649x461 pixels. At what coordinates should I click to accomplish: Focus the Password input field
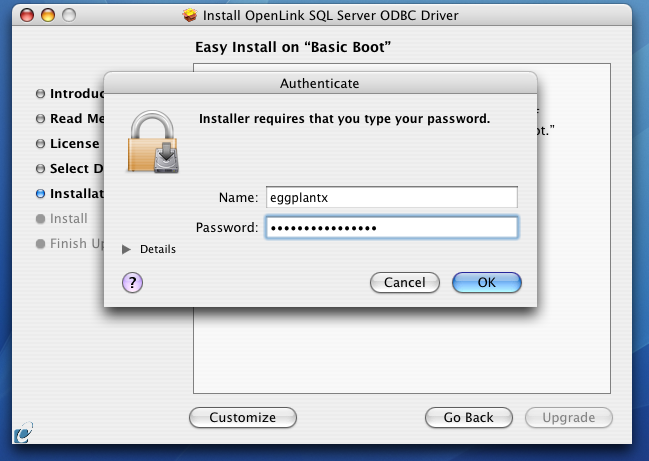click(x=392, y=227)
